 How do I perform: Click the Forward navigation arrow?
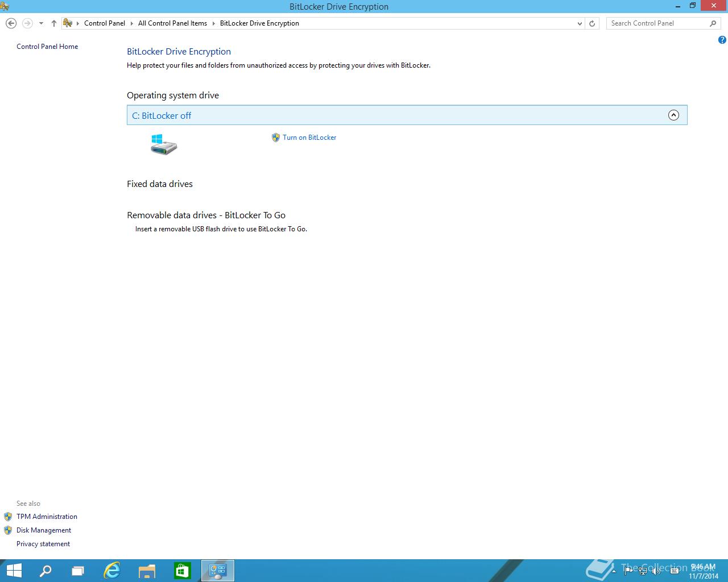(x=27, y=23)
